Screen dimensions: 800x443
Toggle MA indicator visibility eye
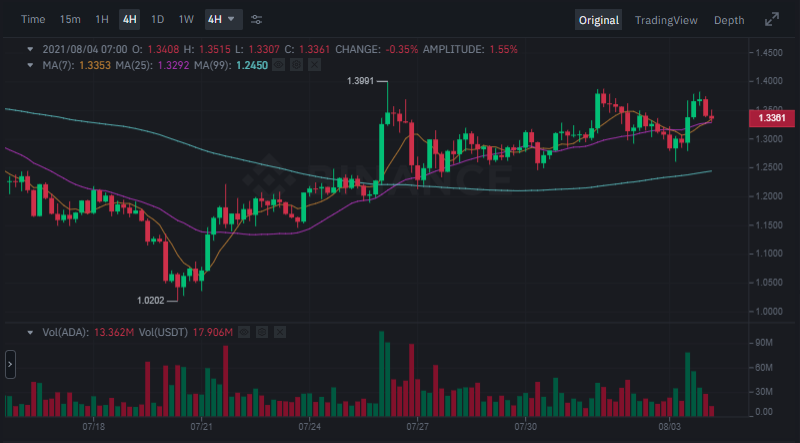point(278,65)
